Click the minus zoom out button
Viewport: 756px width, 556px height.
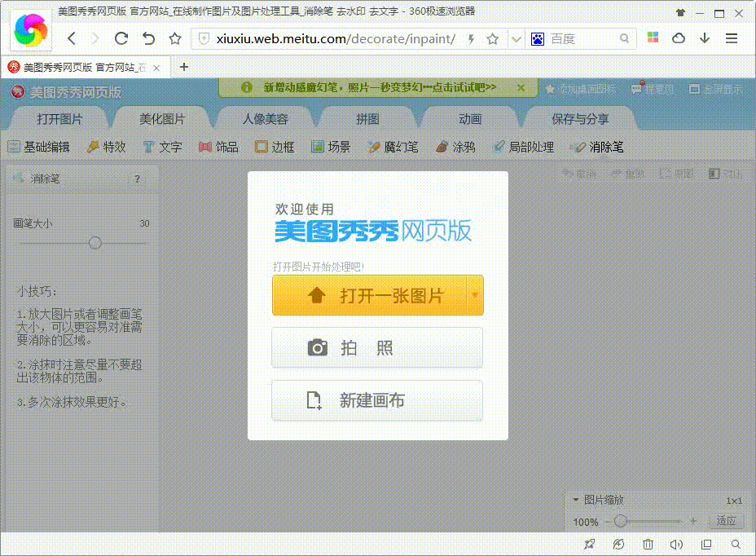(x=608, y=521)
